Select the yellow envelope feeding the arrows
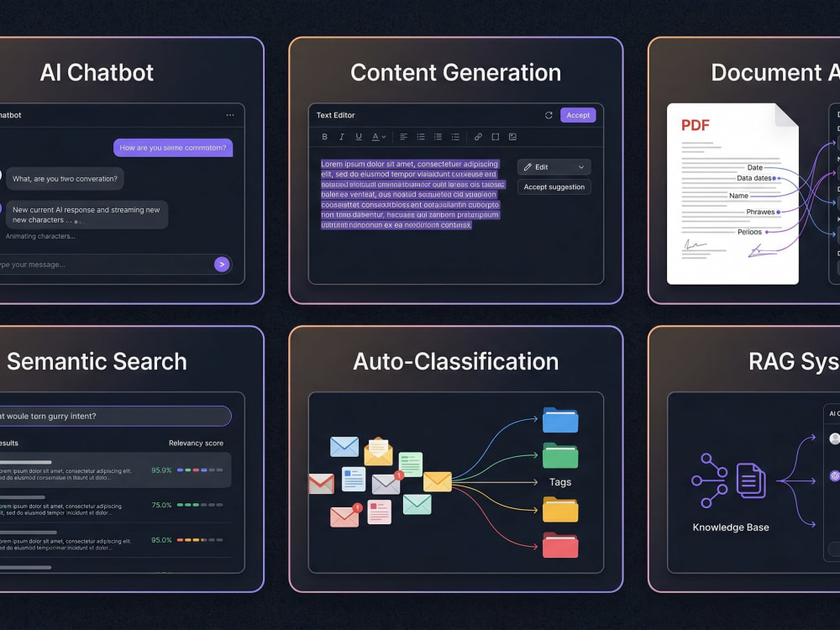The image size is (840, 630). pyautogui.click(x=438, y=481)
